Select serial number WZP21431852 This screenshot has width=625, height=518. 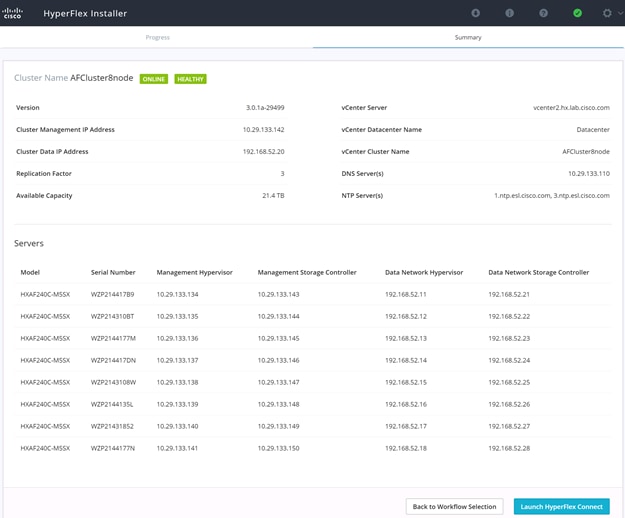[x=112, y=426]
